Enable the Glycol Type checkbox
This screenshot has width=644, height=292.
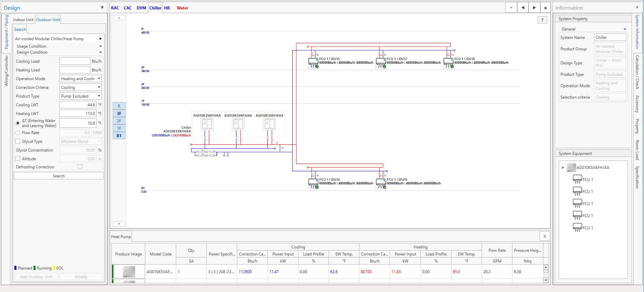(x=18, y=141)
